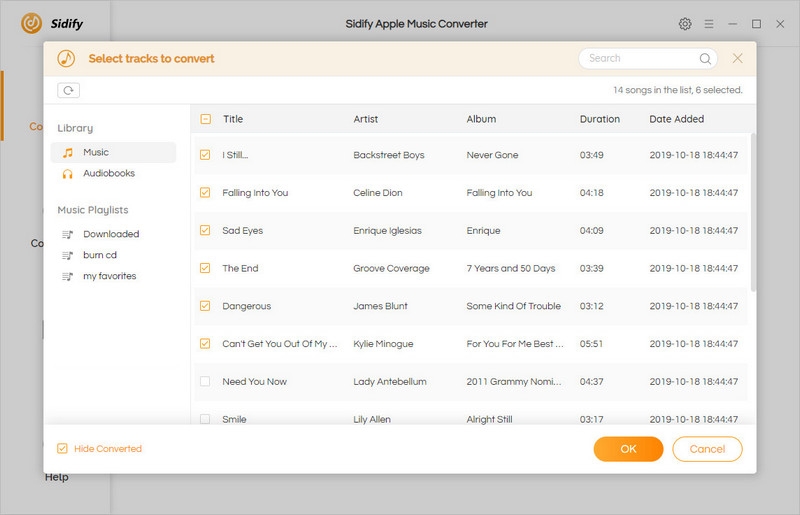The width and height of the screenshot is (800, 515).
Task: Open the hamburger menu in title bar
Action: pos(709,24)
